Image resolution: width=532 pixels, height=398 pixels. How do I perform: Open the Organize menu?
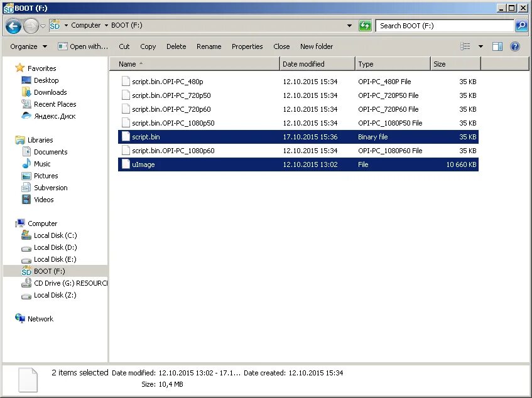click(x=28, y=46)
